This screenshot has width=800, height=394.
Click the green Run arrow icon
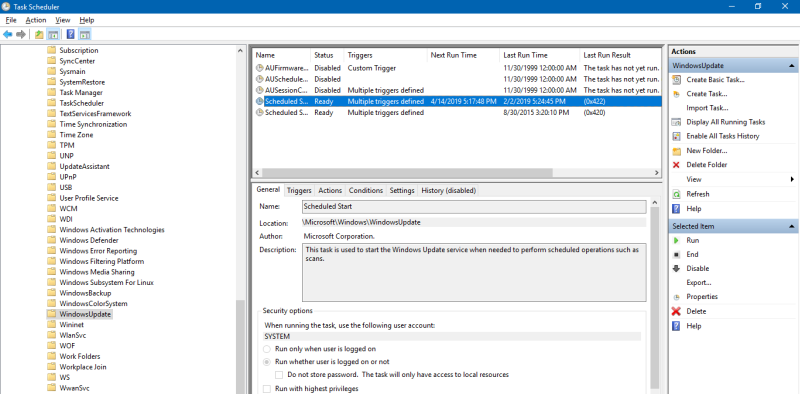pyautogui.click(x=677, y=240)
